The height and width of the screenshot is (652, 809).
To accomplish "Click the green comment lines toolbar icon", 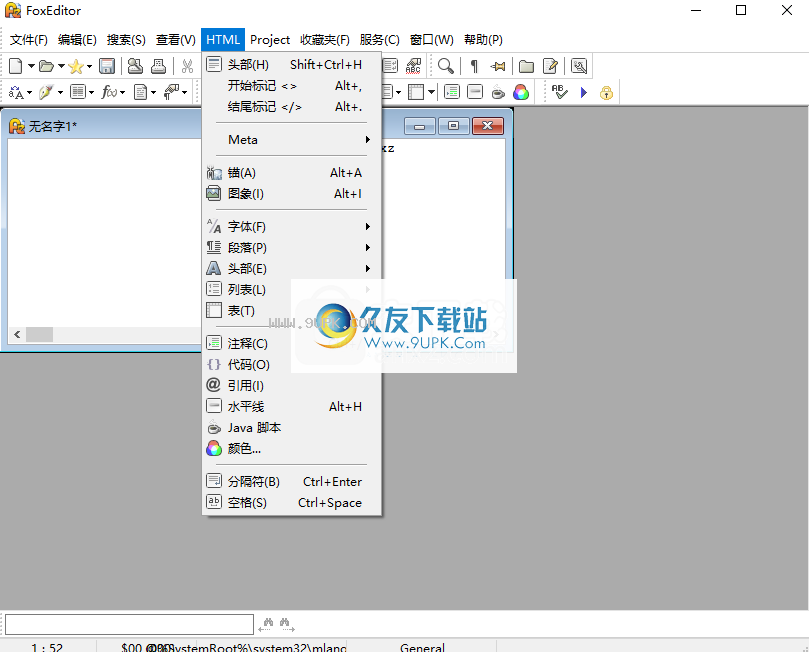I will pos(451,92).
